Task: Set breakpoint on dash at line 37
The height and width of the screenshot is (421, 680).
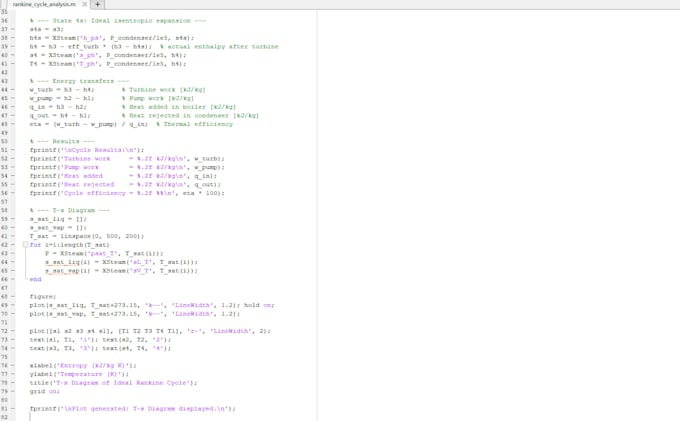Action: click(13, 29)
